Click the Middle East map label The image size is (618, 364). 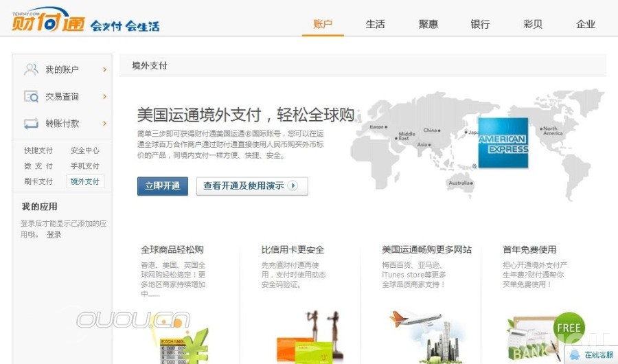[407, 136]
